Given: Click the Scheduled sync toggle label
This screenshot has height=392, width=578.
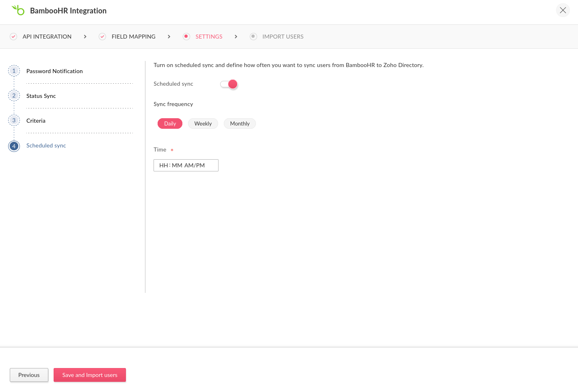Looking at the screenshot, I should click(173, 84).
